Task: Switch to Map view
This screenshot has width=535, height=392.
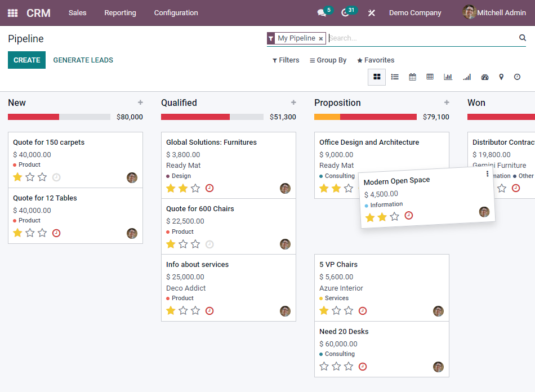Action: [501, 77]
